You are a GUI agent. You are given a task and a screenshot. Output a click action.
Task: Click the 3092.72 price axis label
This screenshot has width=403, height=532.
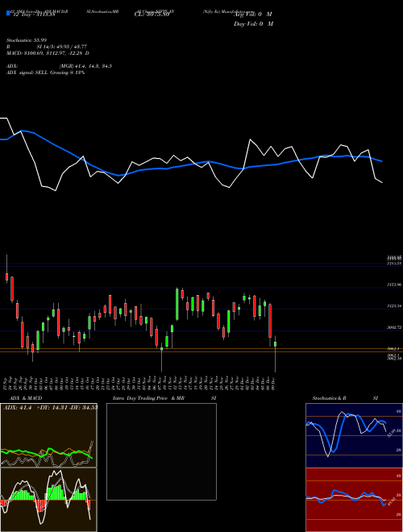point(394,328)
